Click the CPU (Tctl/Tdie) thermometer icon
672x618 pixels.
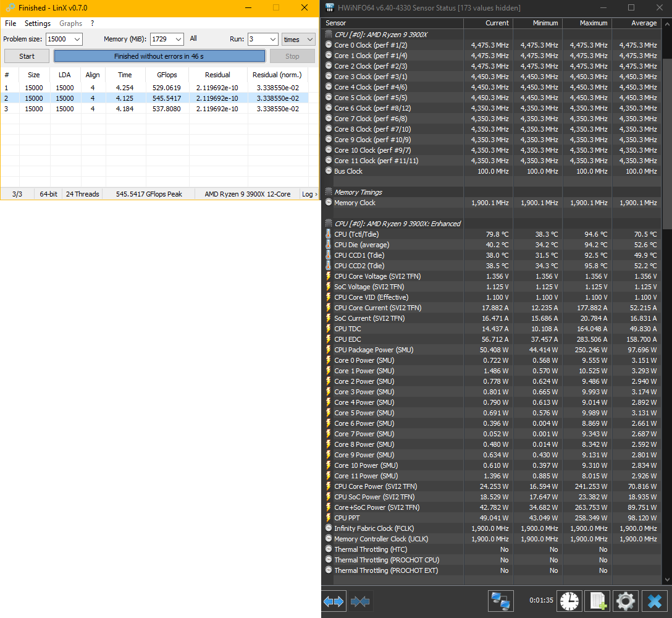pyautogui.click(x=329, y=234)
